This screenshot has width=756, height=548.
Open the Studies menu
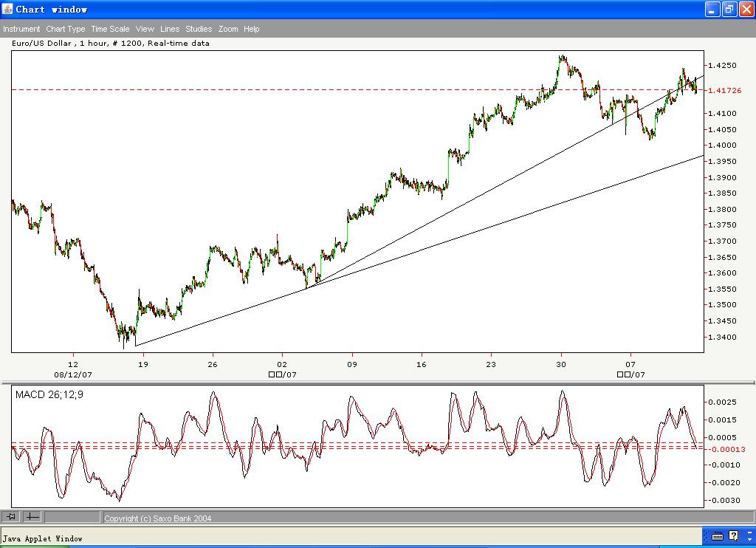tap(199, 29)
